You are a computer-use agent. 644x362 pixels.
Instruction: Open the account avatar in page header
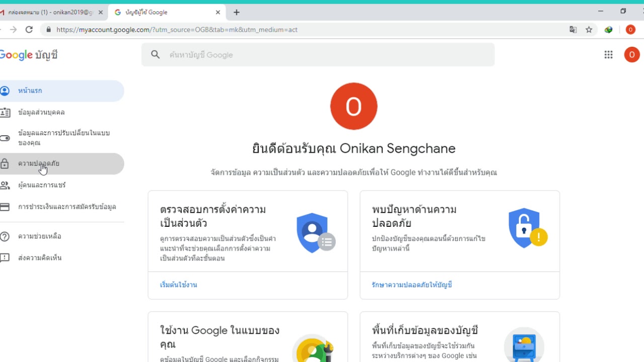(631, 55)
